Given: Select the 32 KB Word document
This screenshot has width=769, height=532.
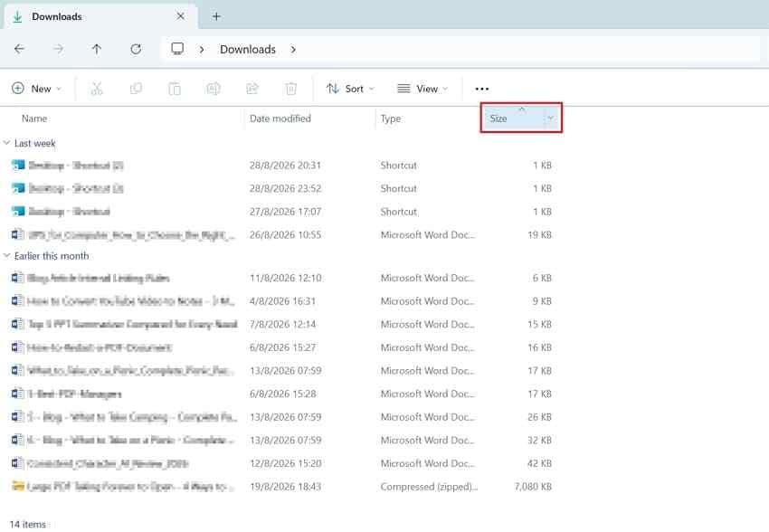Looking at the screenshot, I should coord(281,440).
